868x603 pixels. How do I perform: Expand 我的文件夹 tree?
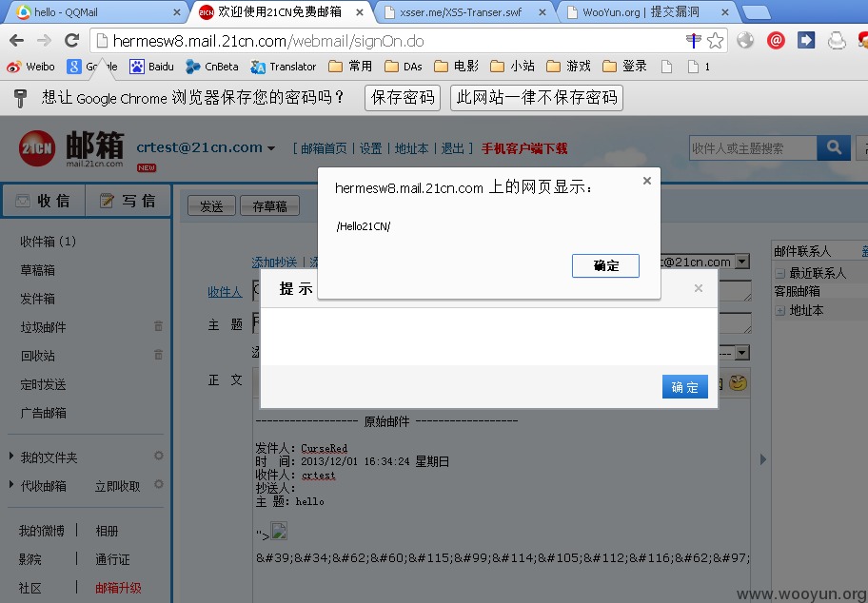[11, 457]
